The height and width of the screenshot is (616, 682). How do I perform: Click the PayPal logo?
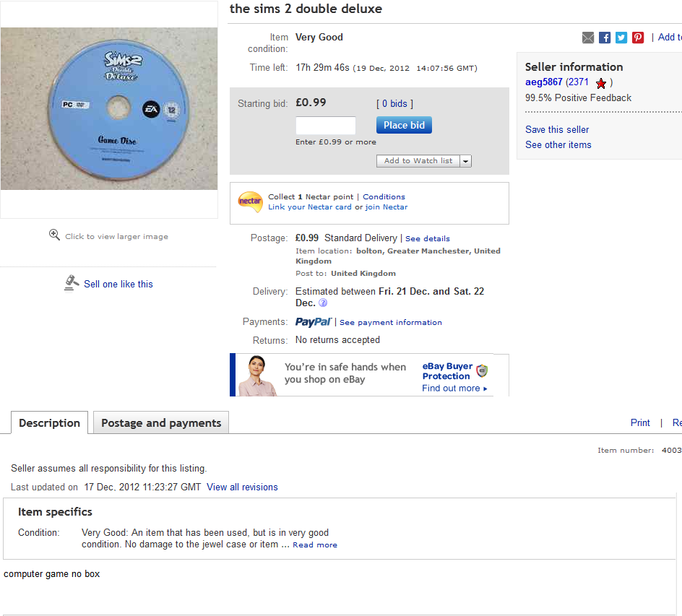pos(313,321)
